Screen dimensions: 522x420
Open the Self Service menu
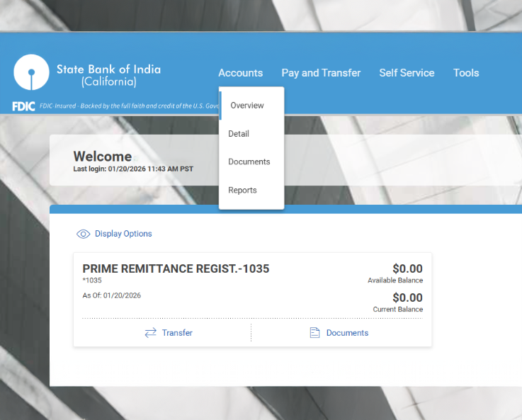tap(407, 73)
